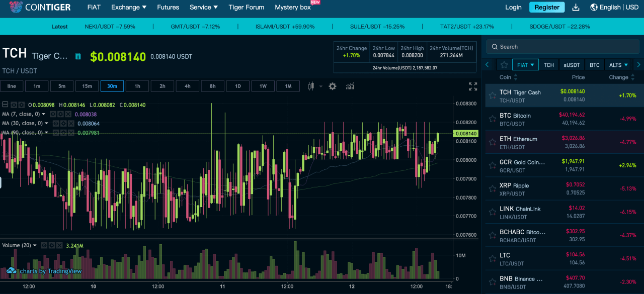
Task: Click the Register button
Action: [547, 8]
